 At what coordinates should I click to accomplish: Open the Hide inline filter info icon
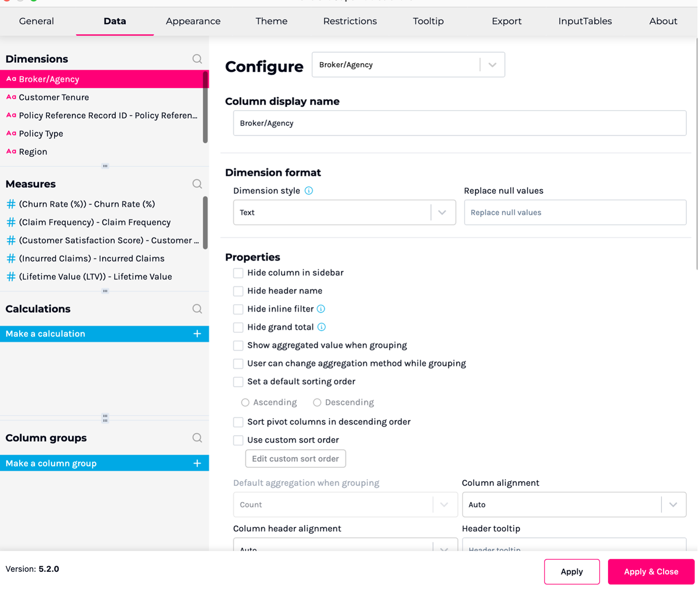[321, 309]
